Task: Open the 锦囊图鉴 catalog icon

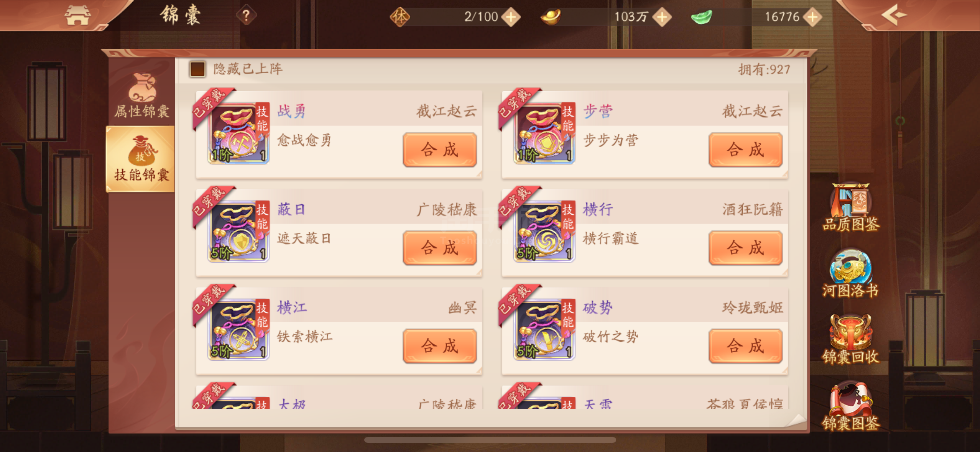Action: 850,406
